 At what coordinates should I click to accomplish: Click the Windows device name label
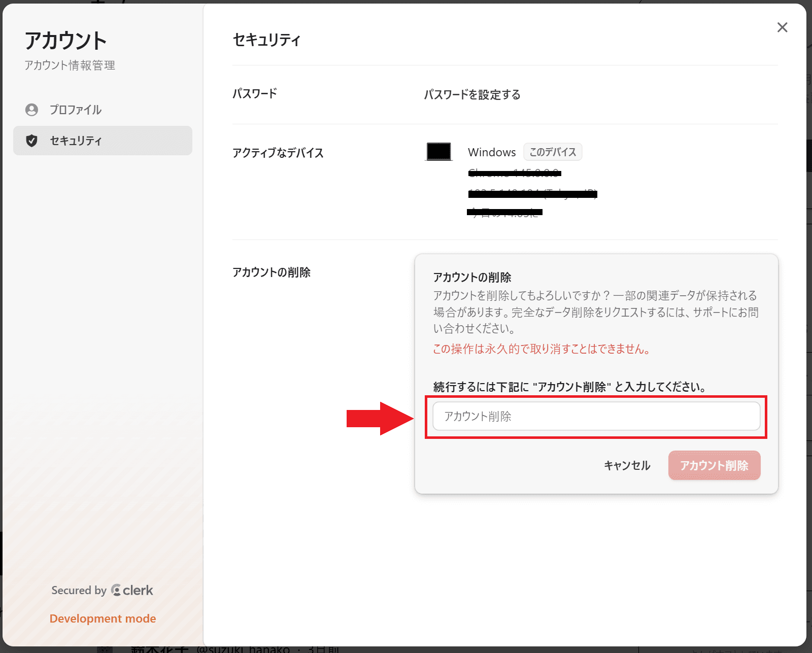[492, 152]
